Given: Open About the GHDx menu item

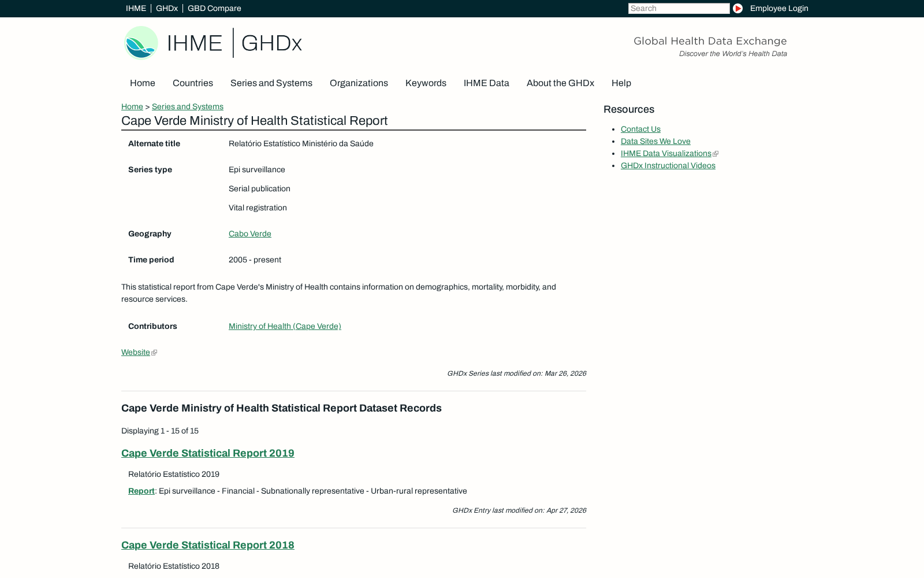Looking at the screenshot, I should tap(560, 83).
